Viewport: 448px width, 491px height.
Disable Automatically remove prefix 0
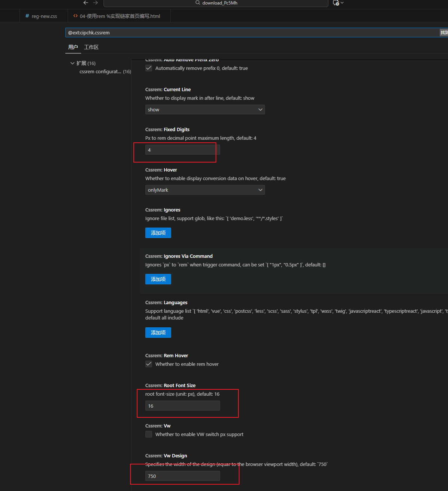click(x=149, y=68)
